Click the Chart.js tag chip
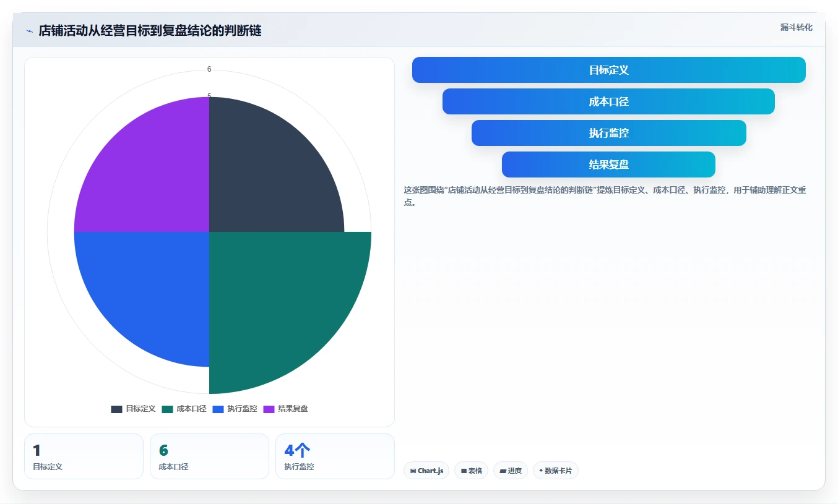Screen dimensions: 838x504 pyautogui.click(x=426, y=471)
